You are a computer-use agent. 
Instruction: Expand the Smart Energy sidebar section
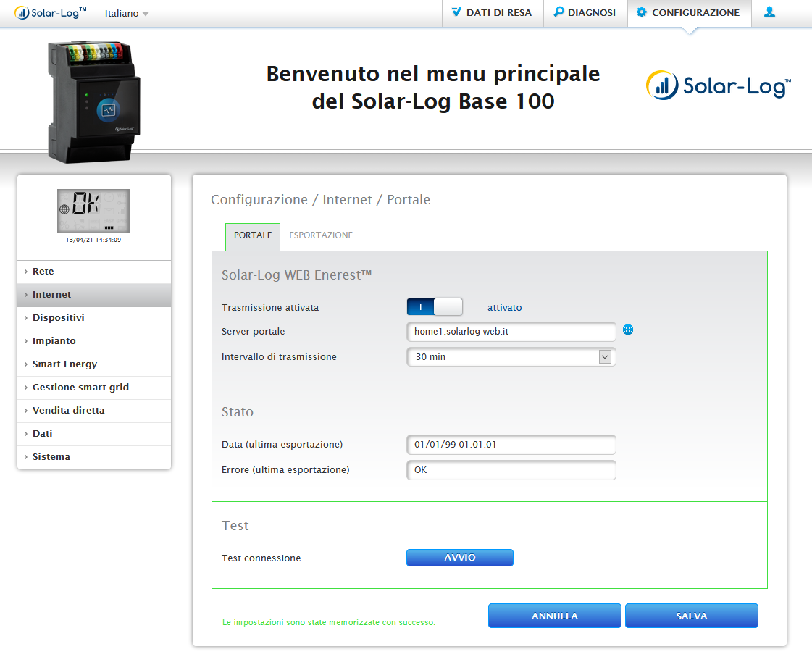[x=64, y=364]
